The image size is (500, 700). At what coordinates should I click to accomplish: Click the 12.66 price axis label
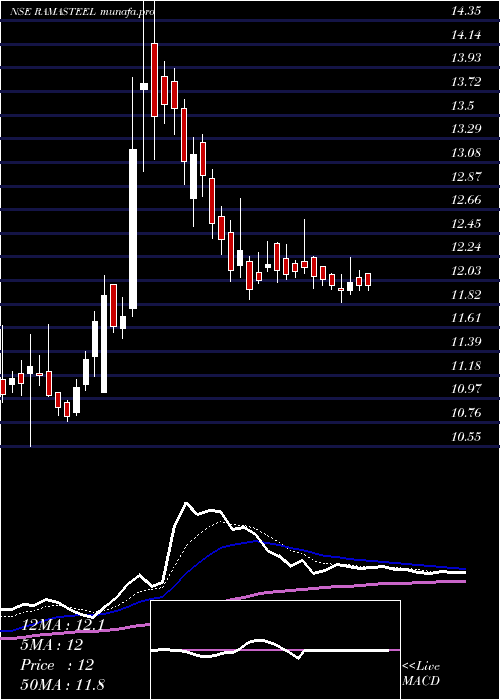[466, 200]
